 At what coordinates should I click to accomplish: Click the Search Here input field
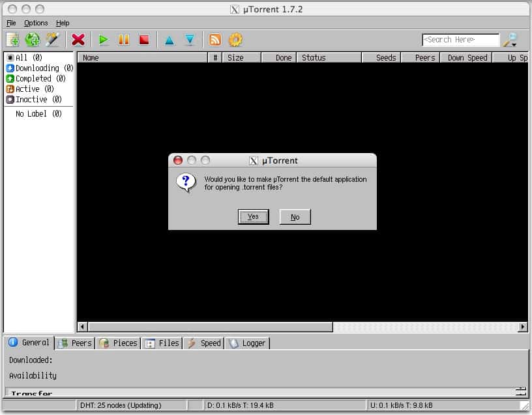[461, 40]
